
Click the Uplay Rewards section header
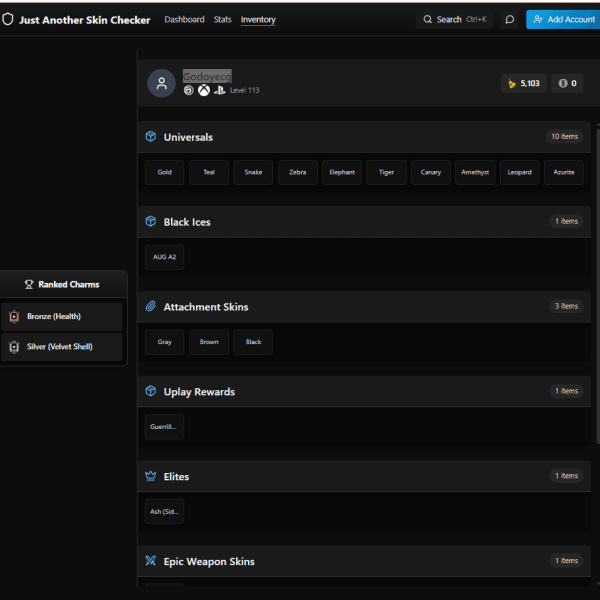click(x=364, y=391)
